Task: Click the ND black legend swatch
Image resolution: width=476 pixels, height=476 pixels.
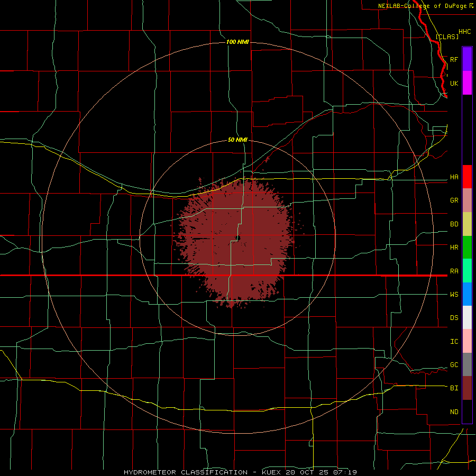Action: coord(467,411)
